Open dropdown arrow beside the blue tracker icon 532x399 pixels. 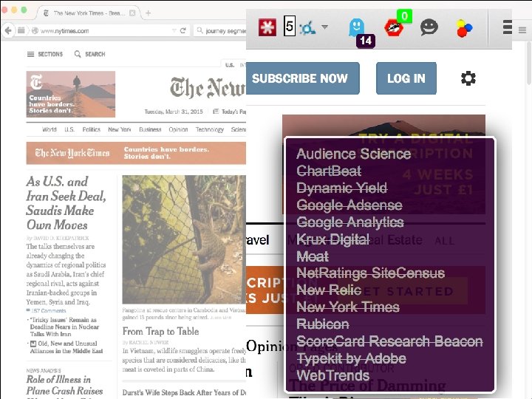[324, 27]
